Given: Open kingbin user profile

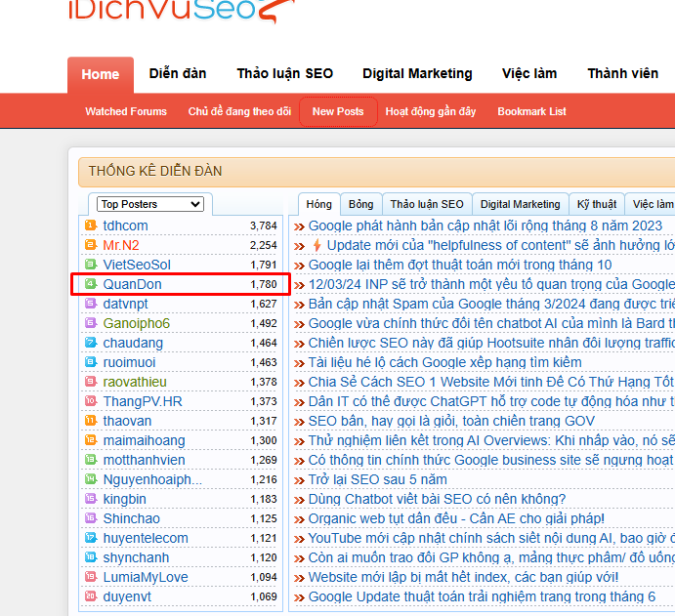Looking at the screenshot, I should (124, 499).
